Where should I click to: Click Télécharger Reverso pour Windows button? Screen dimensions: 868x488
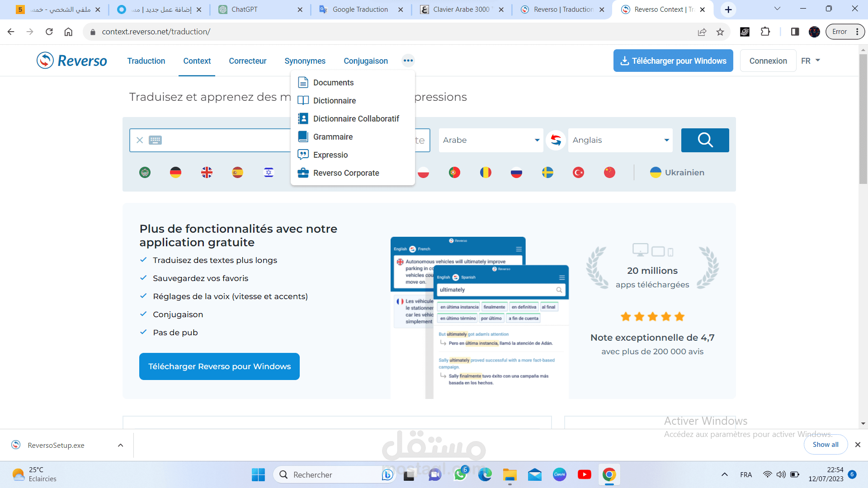coord(219,366)
